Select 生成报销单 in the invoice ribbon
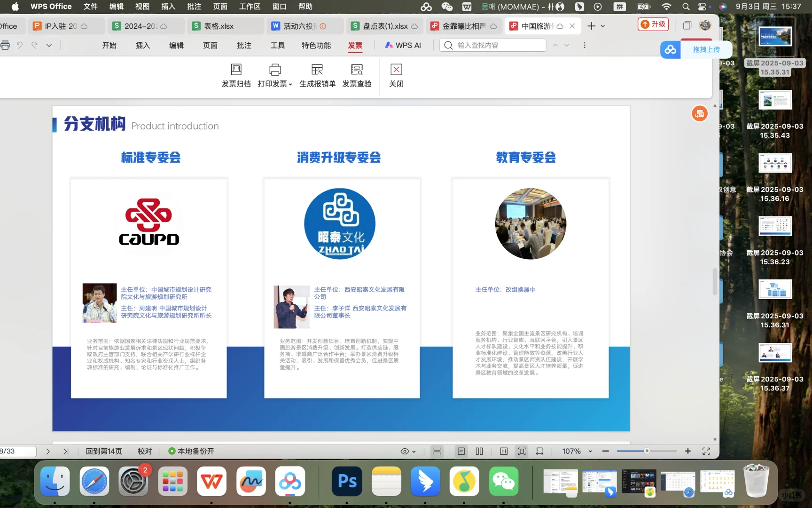 317,75
